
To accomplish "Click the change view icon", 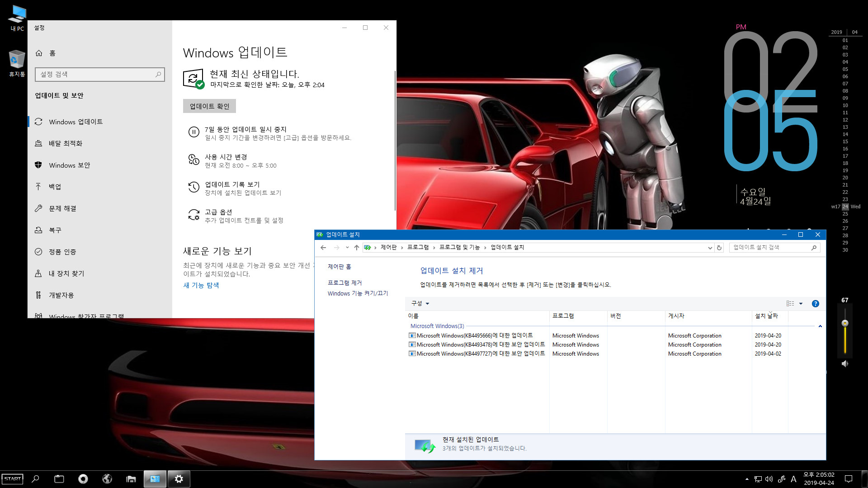I will coord(790,304).
